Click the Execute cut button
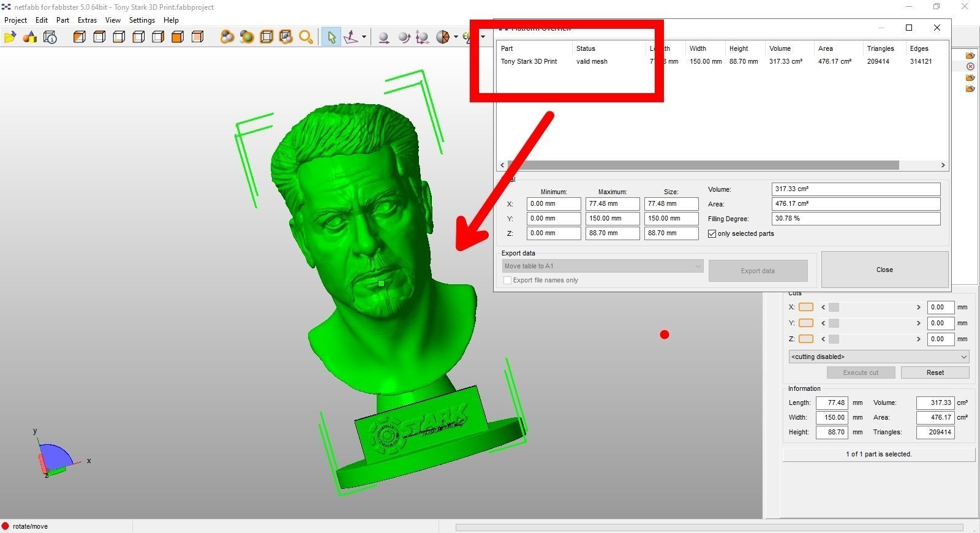Image resolution: width=980 pixels, height=533 pixels. tap(861, 372)
